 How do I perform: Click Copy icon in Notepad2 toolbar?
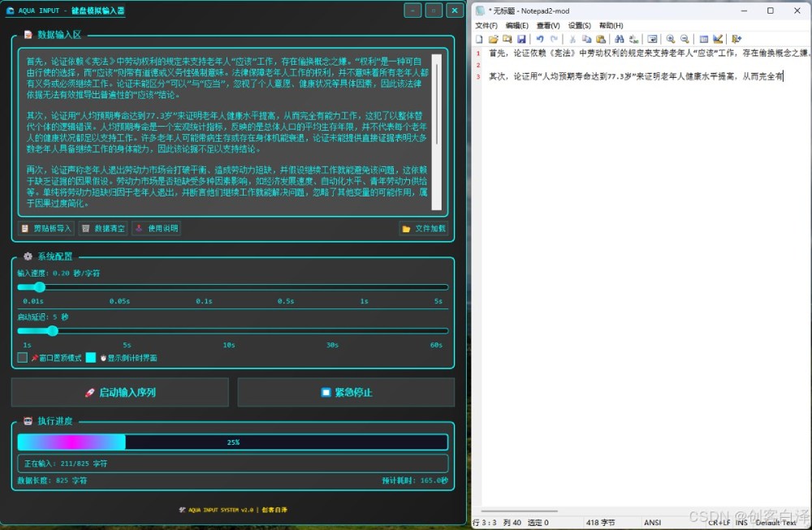click(x=587, y=39)
